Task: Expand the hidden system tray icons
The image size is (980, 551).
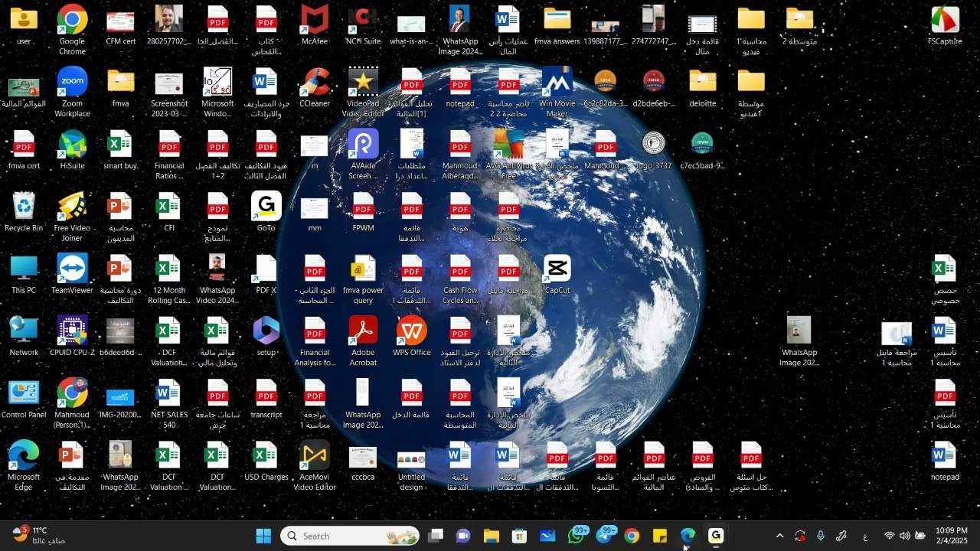Action: [x=779, y=536]
